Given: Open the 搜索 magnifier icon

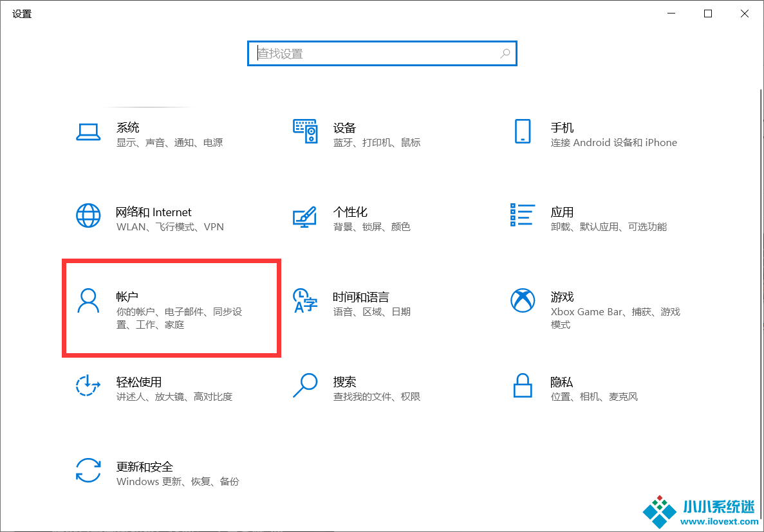Looking at the screenshot, I should [x=305, y=385].
